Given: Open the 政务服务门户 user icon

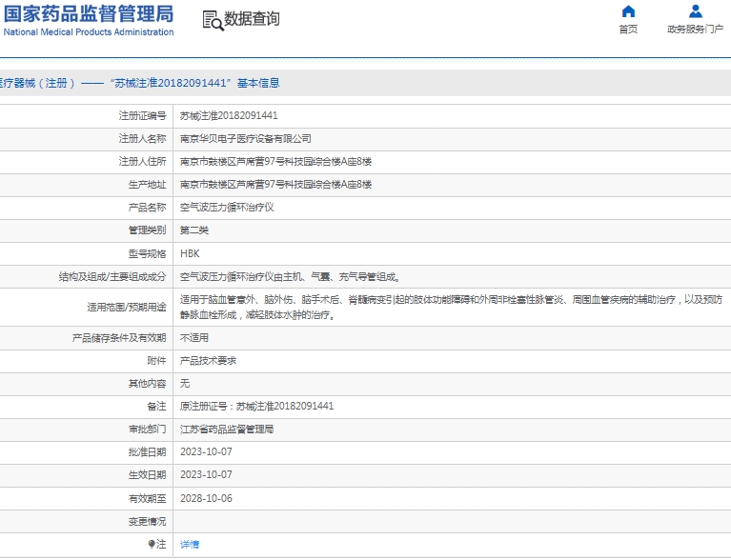Looking at the screenshot, I should (695, 11).
